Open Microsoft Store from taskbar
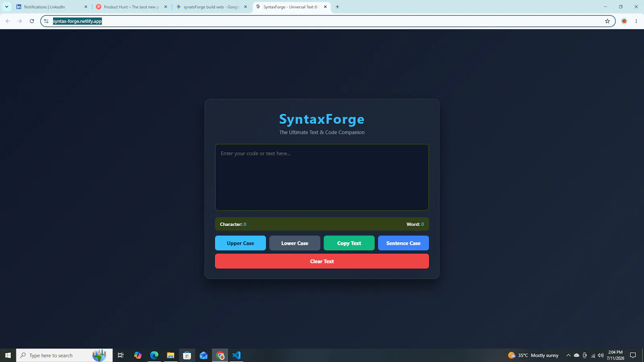 [x=187, y=355]
